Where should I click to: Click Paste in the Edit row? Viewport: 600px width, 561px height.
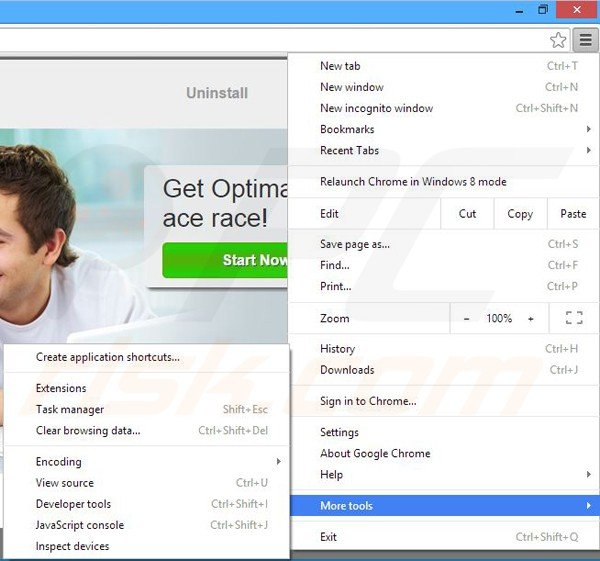coord(573,214)
